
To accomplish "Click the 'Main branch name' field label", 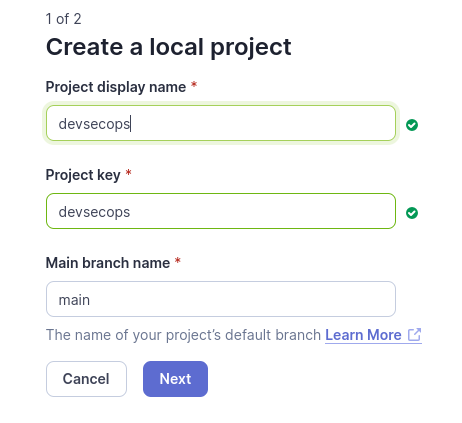I will pos(108,263).
